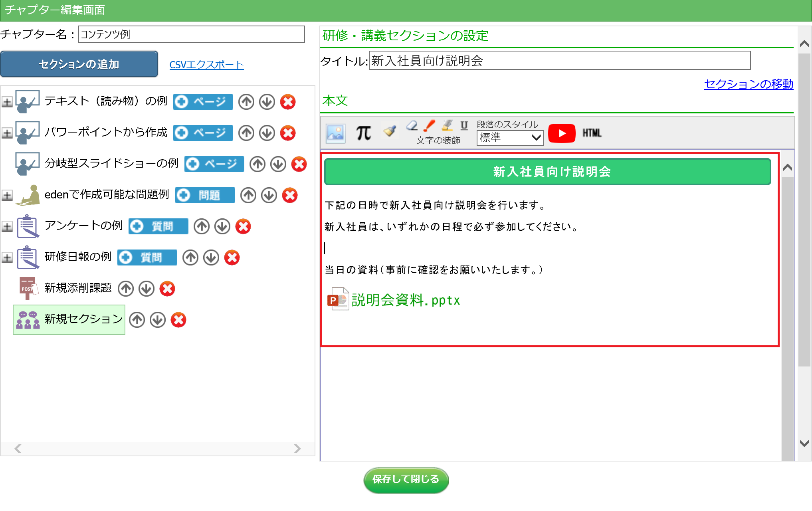
Task: Click the section list right scroll arrow
Action: (x=297, y=449)
